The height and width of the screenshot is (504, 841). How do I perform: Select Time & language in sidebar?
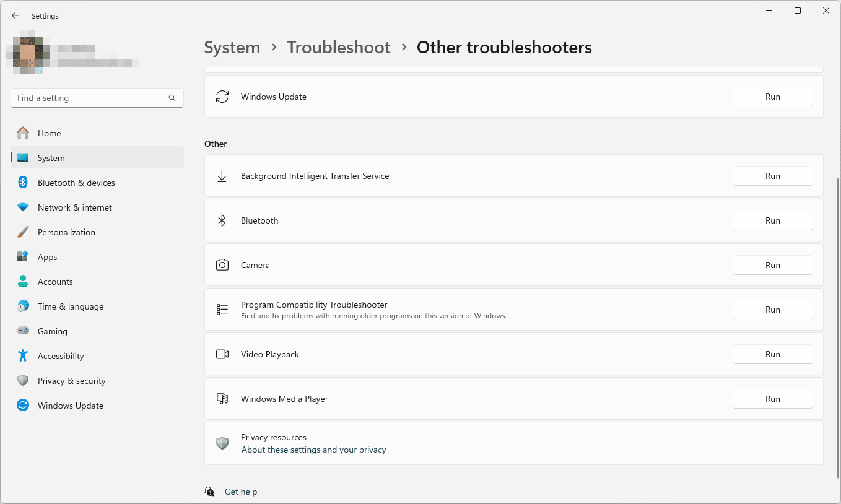tap(70, 306)
